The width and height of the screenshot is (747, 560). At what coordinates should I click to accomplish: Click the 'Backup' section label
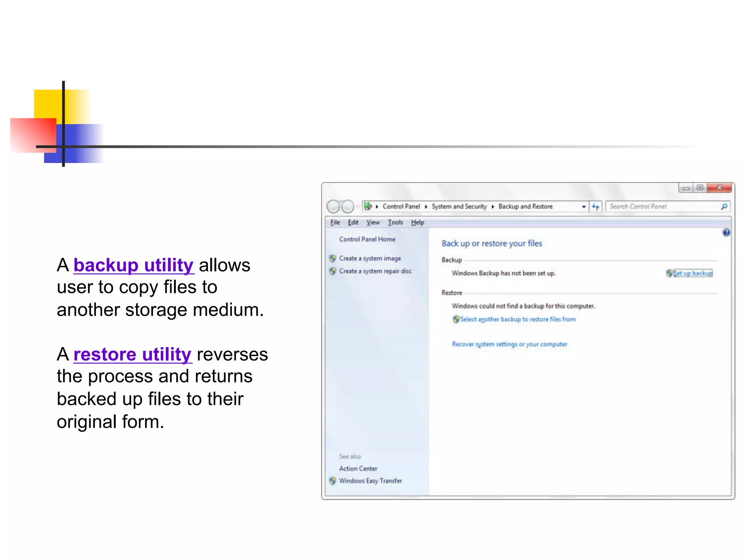point(452,260)
